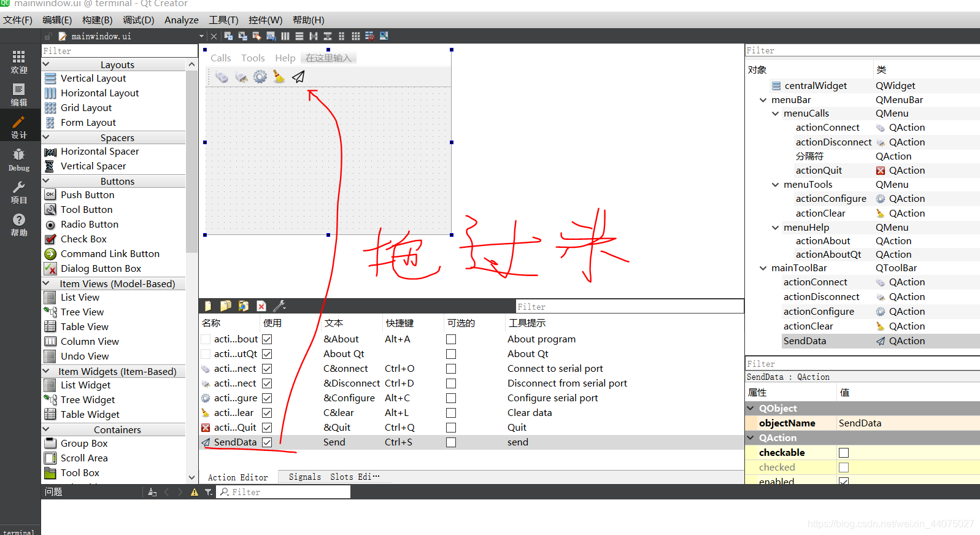This screenshot has width=980, height=535.
Task: Collapse the Buttons widget category
Action: coord(46,180)
